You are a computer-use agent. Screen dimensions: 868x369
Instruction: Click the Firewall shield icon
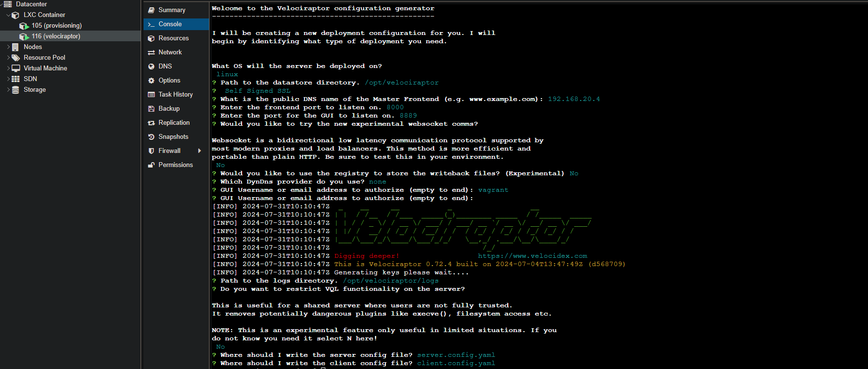pyautogui.click(x=151, y=151)
